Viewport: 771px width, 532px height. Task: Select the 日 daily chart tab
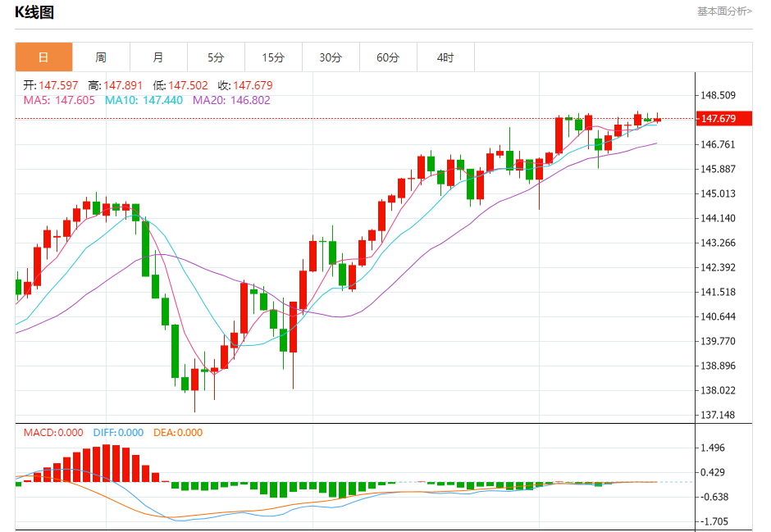pyautogui.click(x=43, y=57)
